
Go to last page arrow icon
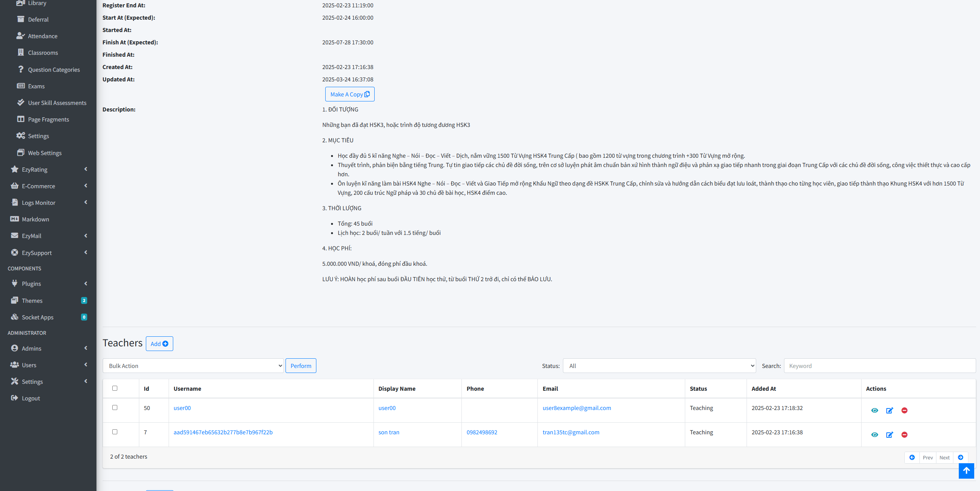click(x=961, y=457)
